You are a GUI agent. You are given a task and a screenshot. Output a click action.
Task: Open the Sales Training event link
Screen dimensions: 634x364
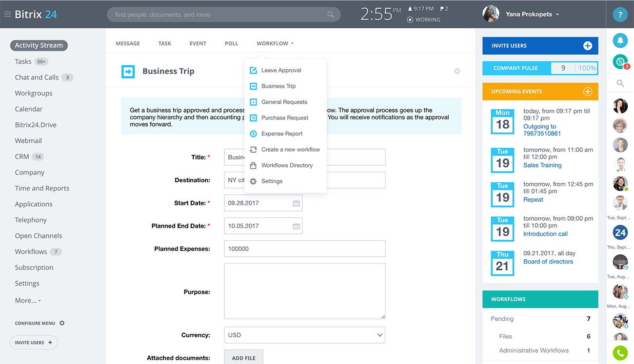[542, 165]
